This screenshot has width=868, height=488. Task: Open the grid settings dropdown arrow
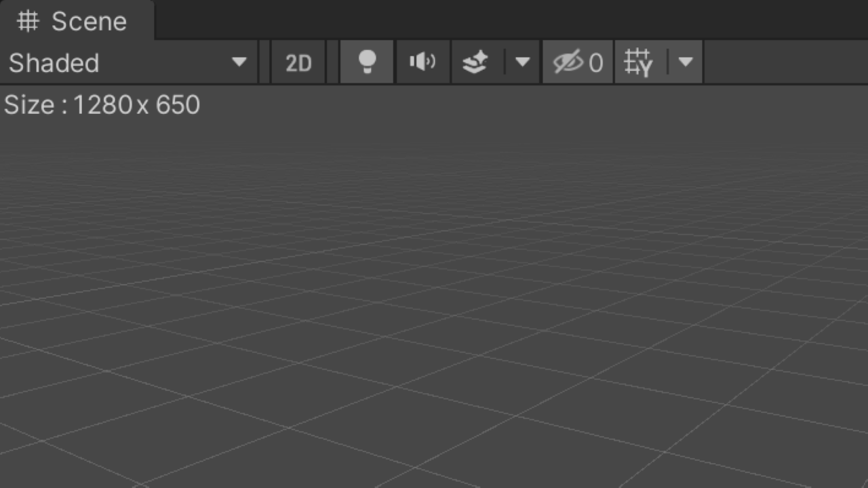point(686,62)
